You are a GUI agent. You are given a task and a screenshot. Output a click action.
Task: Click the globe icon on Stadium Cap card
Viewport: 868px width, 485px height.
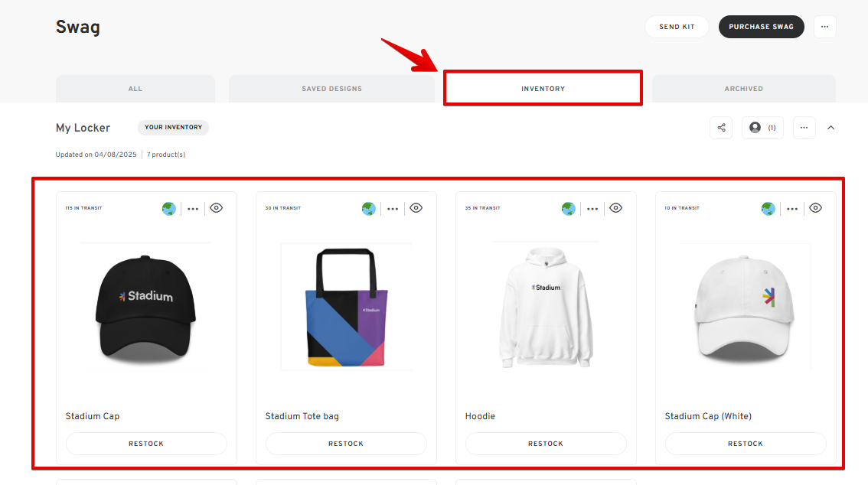pyautogui.click(x=169, y=209)
